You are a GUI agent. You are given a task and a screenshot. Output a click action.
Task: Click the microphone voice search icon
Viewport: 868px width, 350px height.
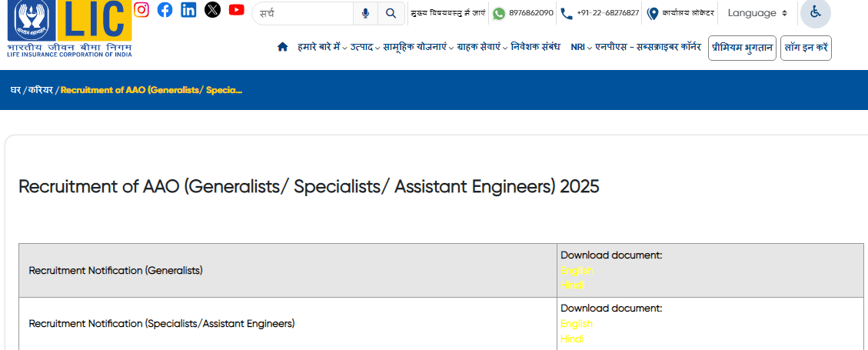pos(365,13)
